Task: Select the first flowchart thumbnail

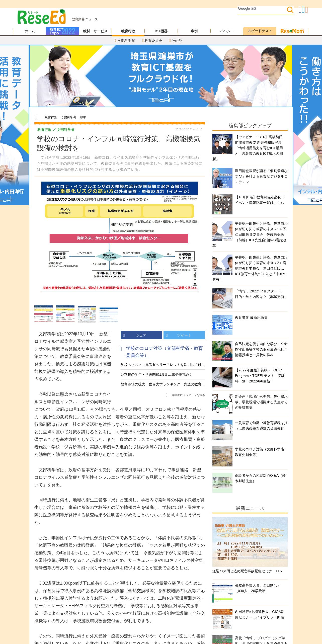Action: pyautogui.click(x=44, y=314)
